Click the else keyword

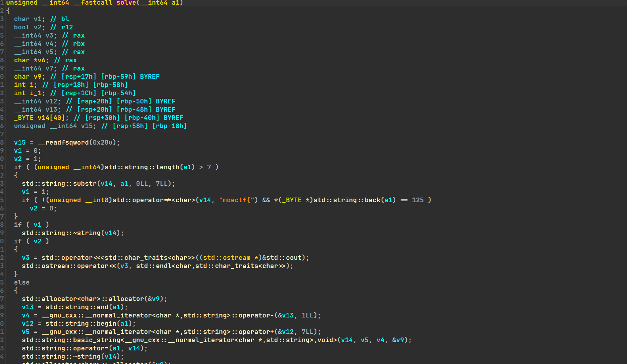click(21, 282)
